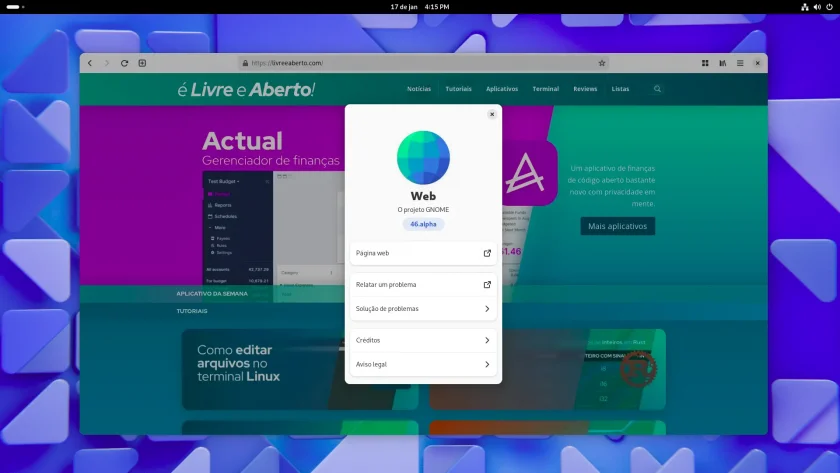Open Tutoriais in site navigation
Screen dimensions: 840x473
[459, 89]
